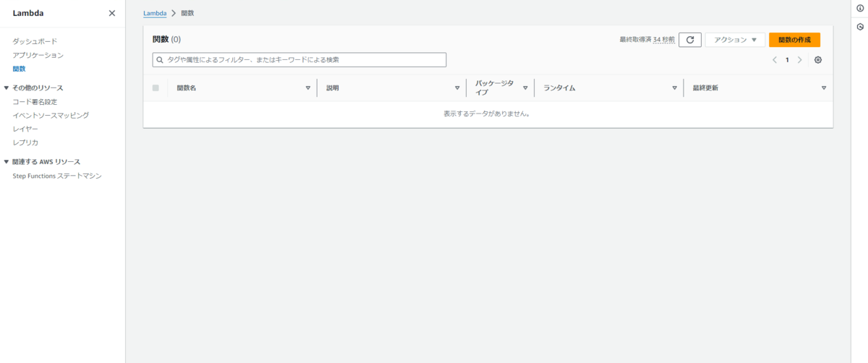
Task: Open コード署名設定 in sidebar
Action: tap(35, 102)
